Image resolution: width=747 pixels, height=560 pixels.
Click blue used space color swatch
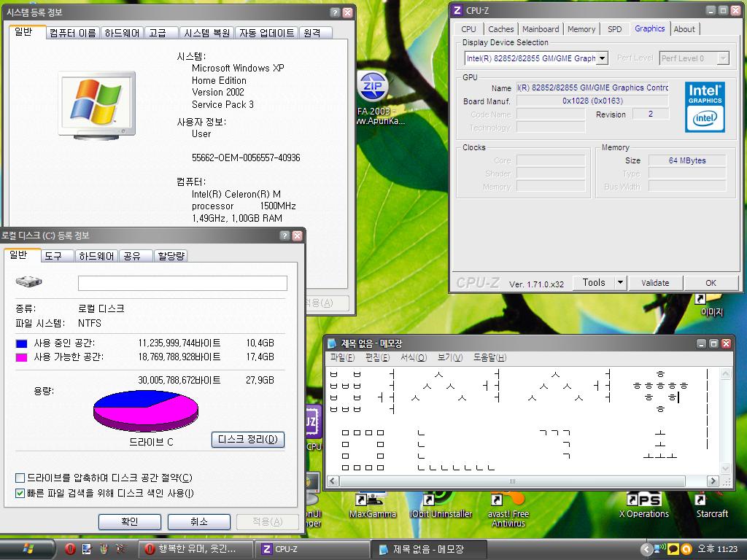(x=21, y=343)
